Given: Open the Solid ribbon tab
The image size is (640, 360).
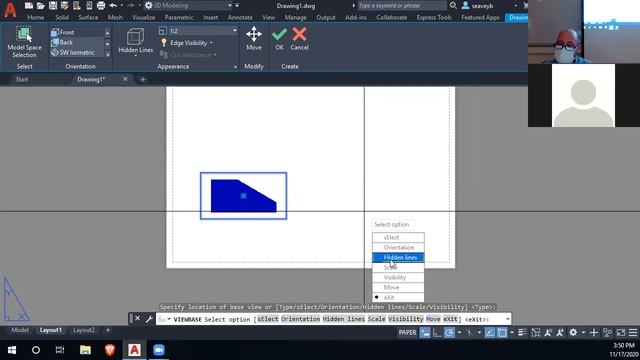Looking at the screenshot, I should [62, 18].
